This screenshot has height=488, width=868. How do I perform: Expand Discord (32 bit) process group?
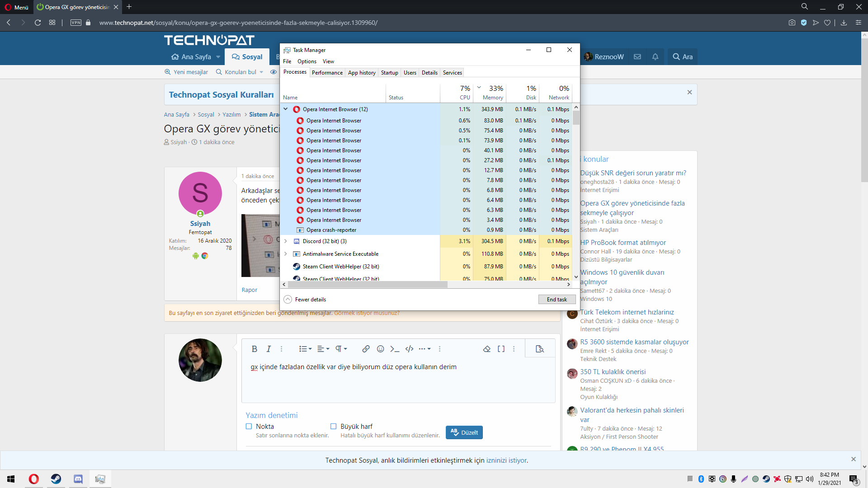click(x=286, y=241)
